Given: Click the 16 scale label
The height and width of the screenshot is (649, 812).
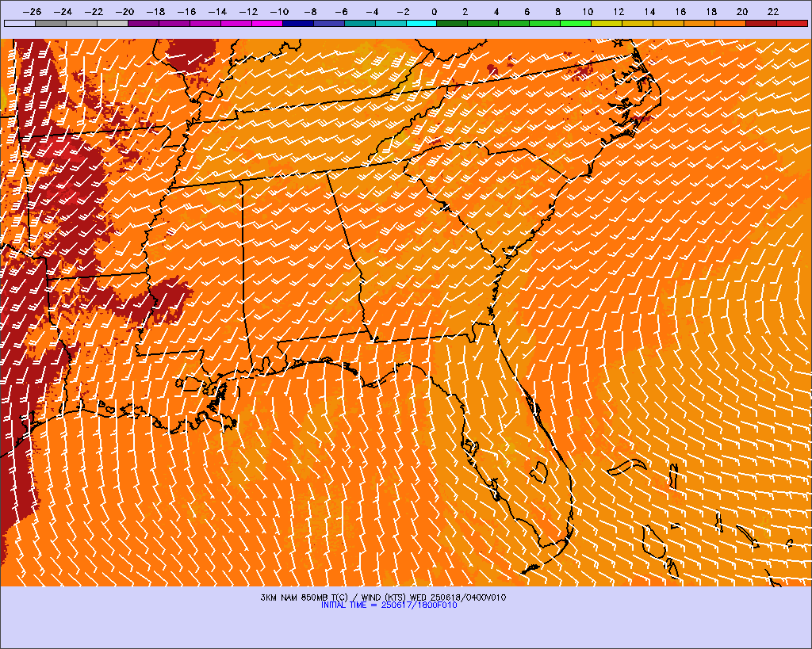Looking at the screenshot, I should pyautogui.click(x=680, y=11).
